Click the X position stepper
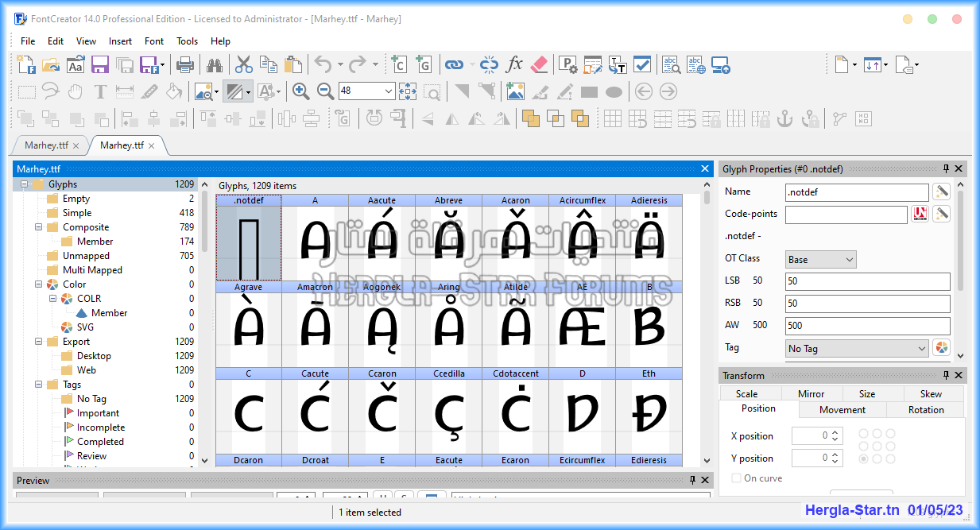Screen dimensions: 980x530 (835, 435)
